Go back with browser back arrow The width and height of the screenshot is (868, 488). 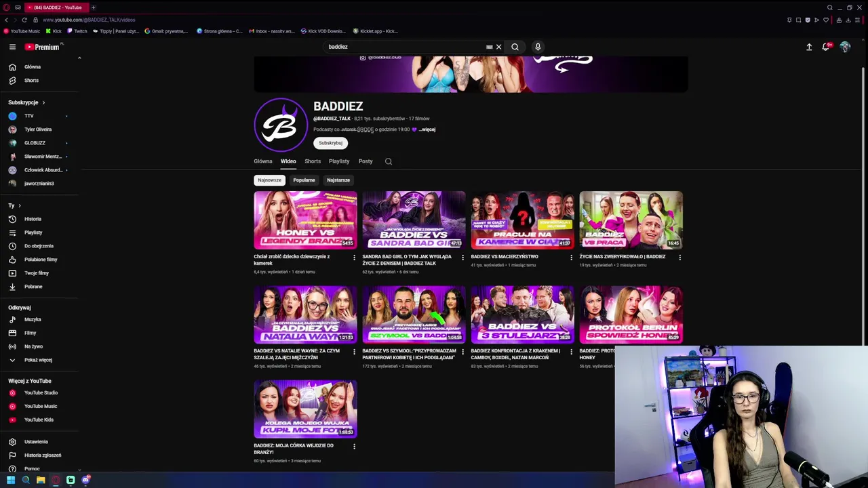coord(6,20)
